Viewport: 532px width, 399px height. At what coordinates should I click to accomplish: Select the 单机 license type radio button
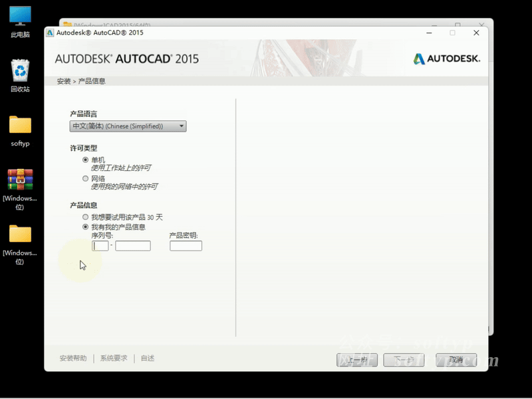tap(86, 160)
